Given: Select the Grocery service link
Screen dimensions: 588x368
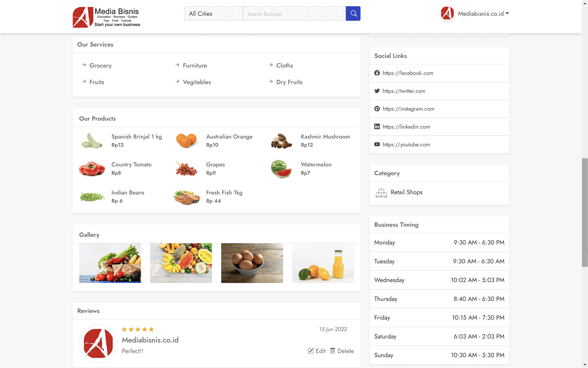Looking at the screenshot, I should click(x=100, y=66).
